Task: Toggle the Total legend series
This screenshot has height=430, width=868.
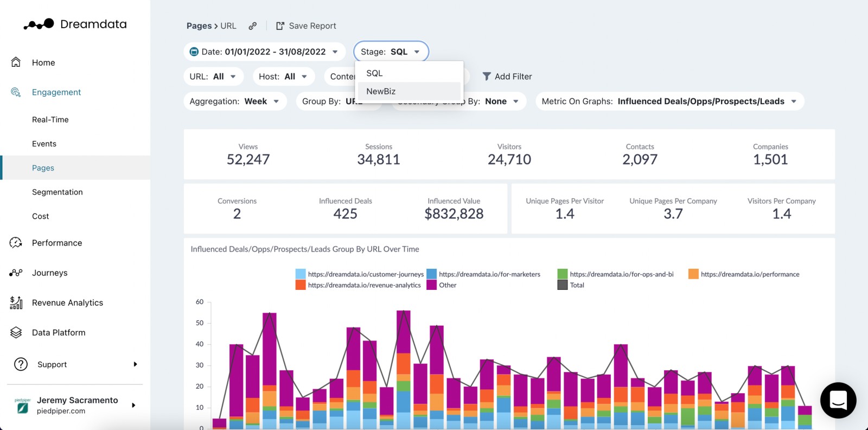Action: tap(571, 285)
